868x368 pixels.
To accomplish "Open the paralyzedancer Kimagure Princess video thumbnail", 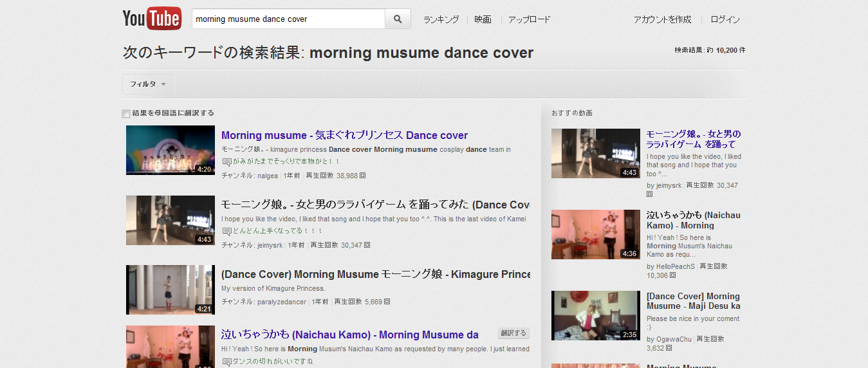I will 171,290.
